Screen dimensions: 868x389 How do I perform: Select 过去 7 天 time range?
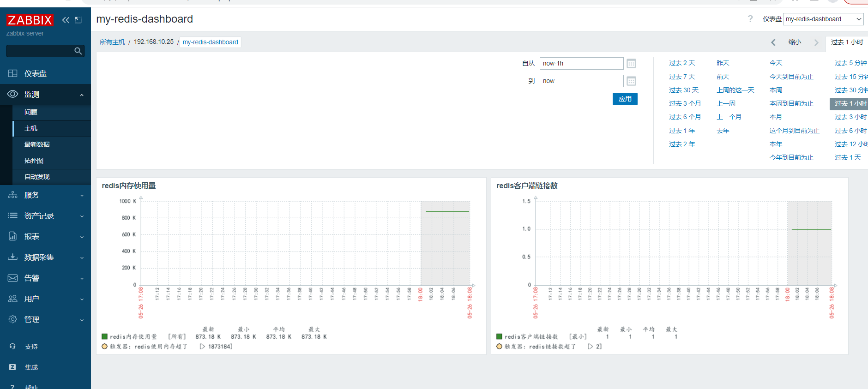click(682, 77)
